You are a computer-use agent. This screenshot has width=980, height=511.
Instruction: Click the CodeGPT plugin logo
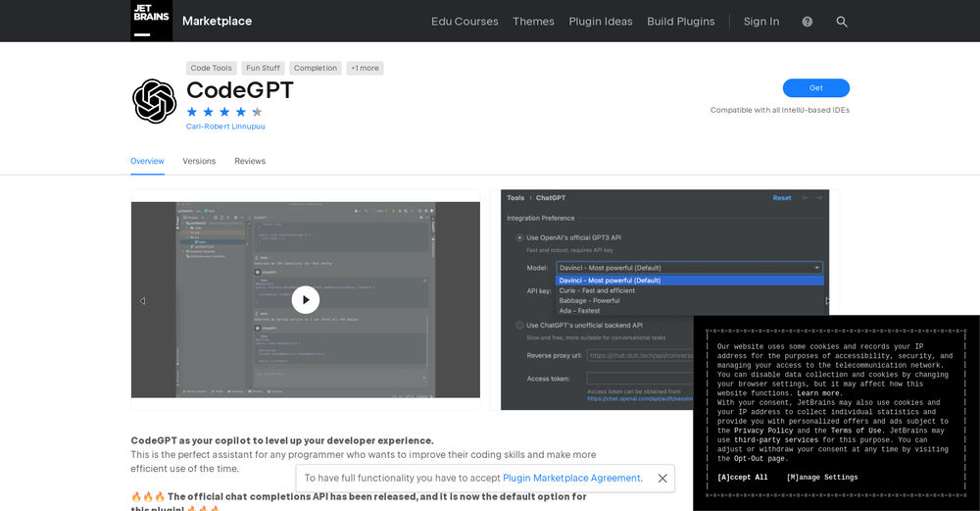pyautogui.click(x=154, y=101)
